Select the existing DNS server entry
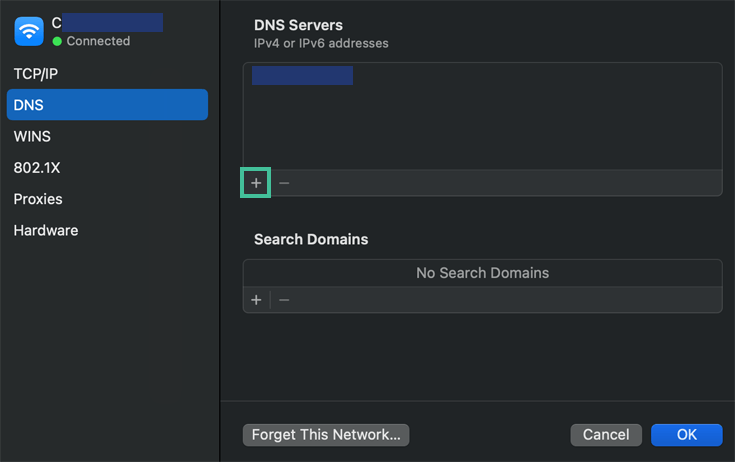 pos(302,75)
